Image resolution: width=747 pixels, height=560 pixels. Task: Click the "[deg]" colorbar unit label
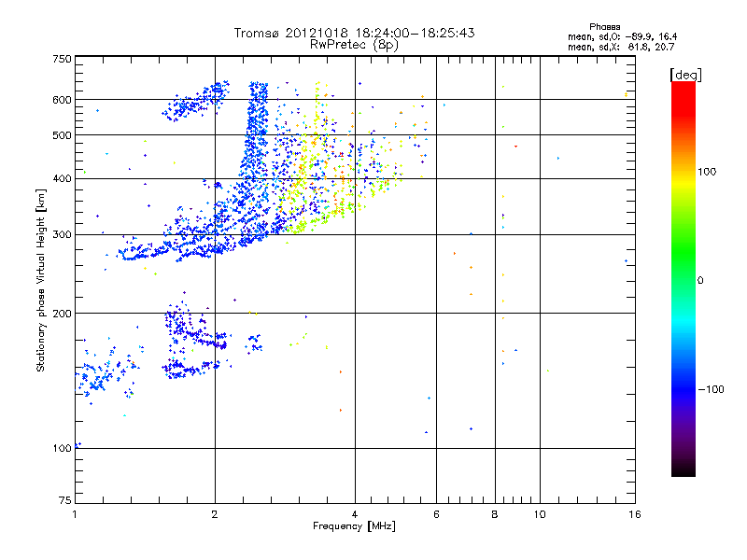685,75
